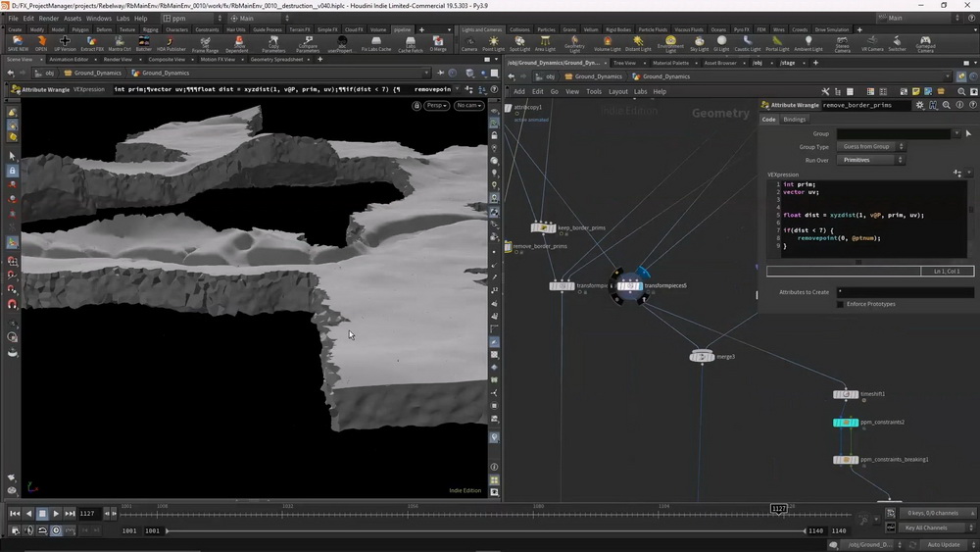This screenshot has width=980, height=552.
Task: Open the Main radial menu selector
Action: coord(260,18)
